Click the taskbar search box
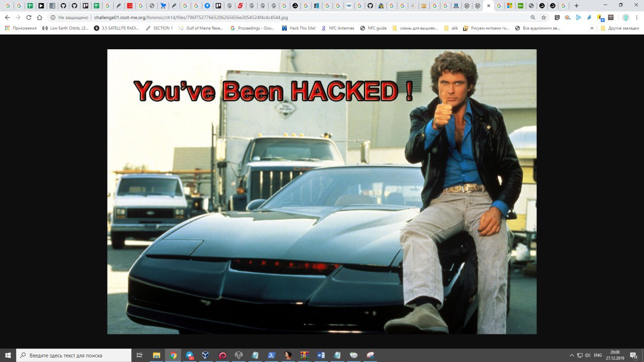The image size is (644, 362). coord(74,355)
